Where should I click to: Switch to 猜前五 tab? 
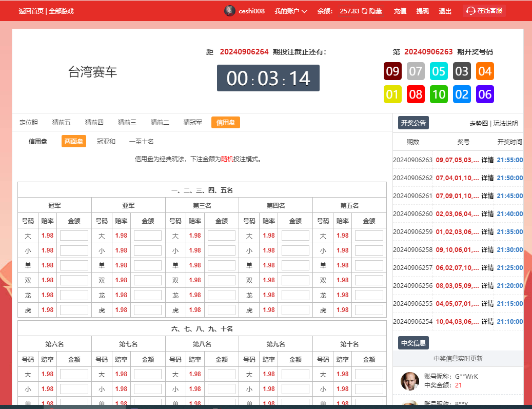click(x=62, y=123)
